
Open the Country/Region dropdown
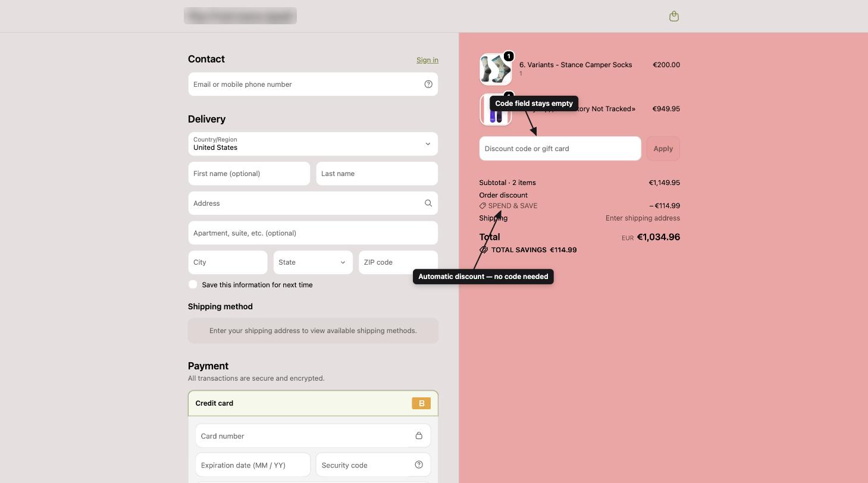tap(313, 143)
